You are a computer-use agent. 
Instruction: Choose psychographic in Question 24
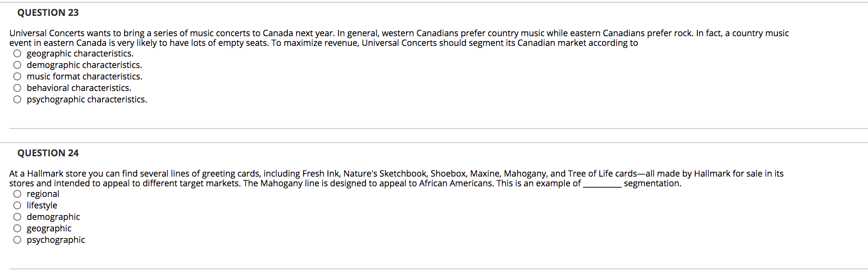coord(17,240)
